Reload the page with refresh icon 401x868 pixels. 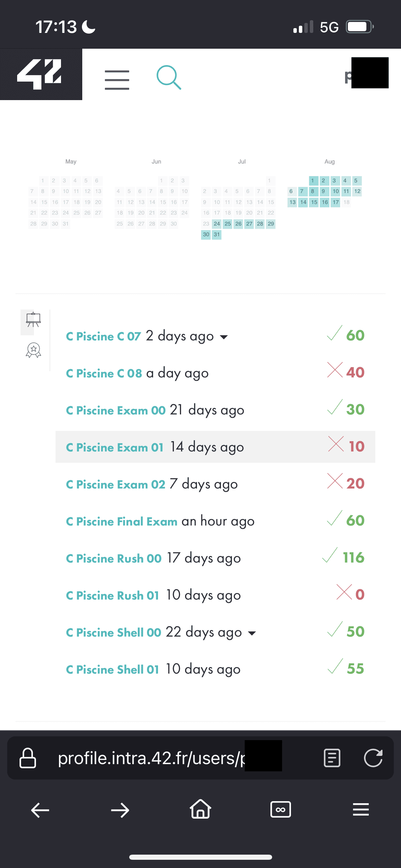(x=373, y=758)
